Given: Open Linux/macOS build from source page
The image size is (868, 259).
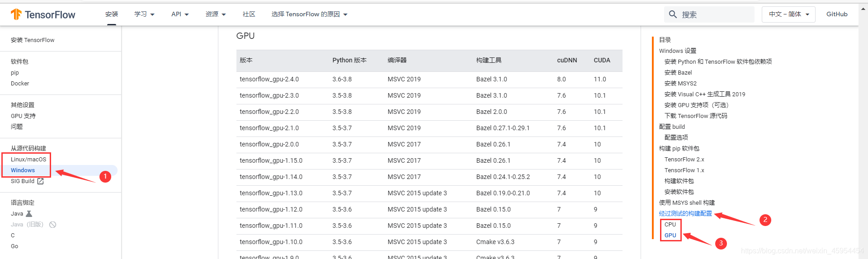Looking at the screenshot, I should coord(28,160).
